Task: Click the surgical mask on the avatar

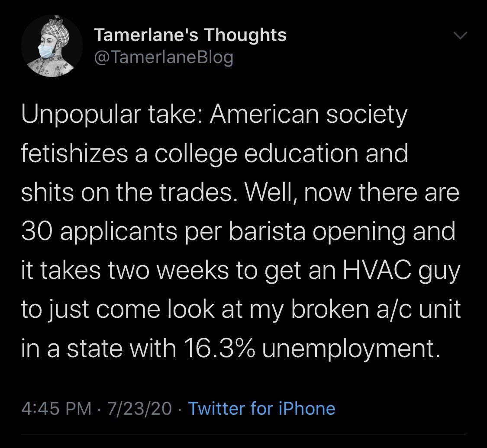Action: (x=46, y=51)
